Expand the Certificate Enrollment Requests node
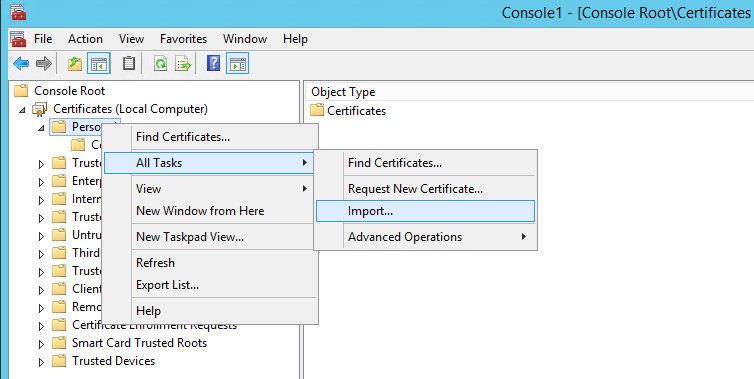Image resolution: width=754 pixels, height=379 pixels. click(x=41, y=326)
